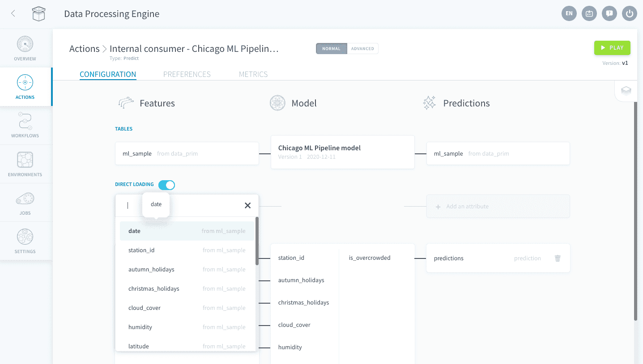
Task: Select station_id in the attribute list
Action: [187, 250]
